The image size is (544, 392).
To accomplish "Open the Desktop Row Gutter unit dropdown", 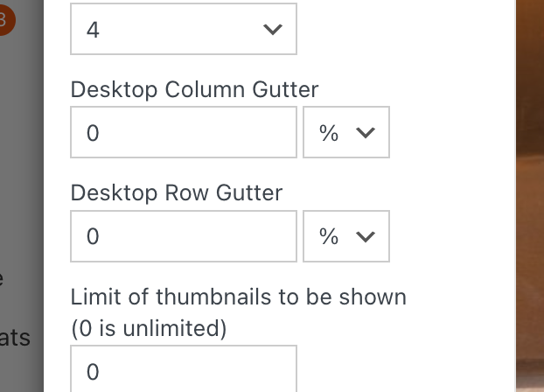I will pos(345,236).
